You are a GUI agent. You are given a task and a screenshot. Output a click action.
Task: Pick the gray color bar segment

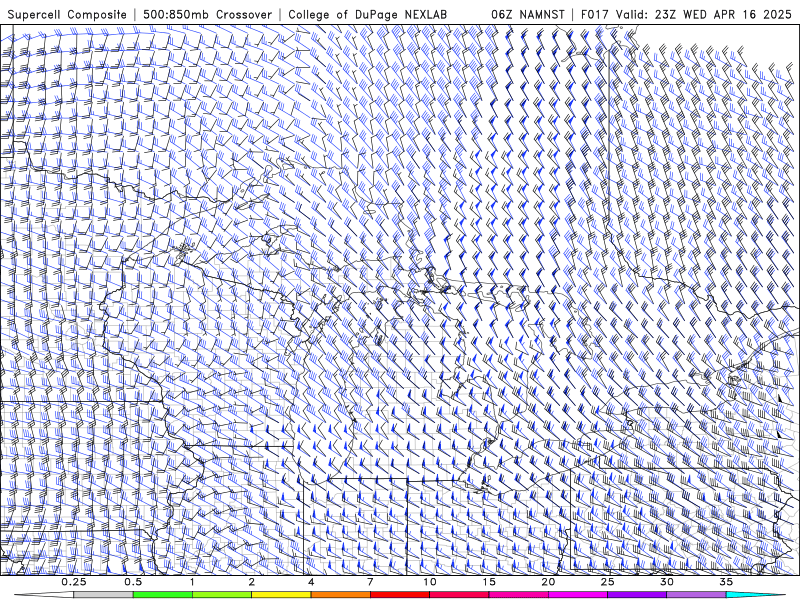(x=104, y=595)
